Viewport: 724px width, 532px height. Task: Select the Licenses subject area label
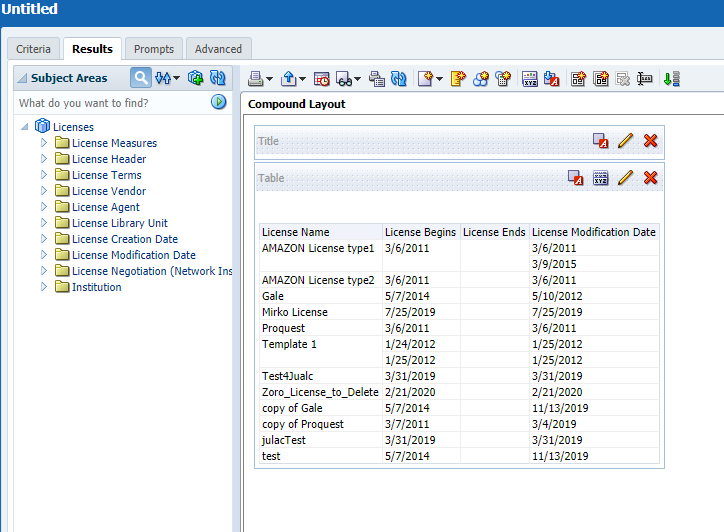pyautogui.click(x=73, y=127)
